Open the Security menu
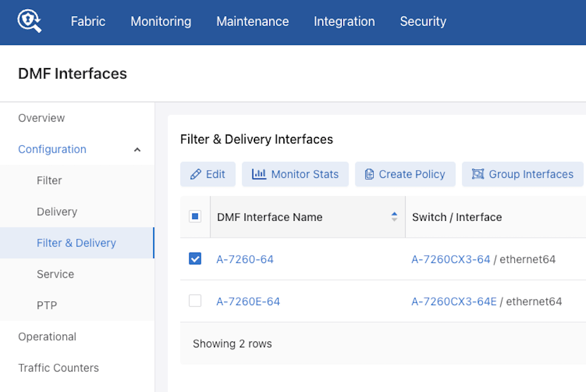586x392 pixels. (x=423, y=22)
